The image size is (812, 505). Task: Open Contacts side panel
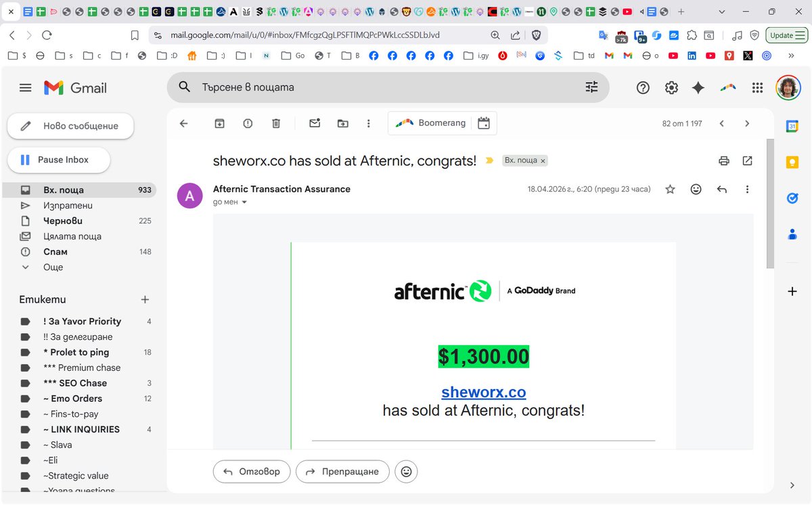[792, 234]
